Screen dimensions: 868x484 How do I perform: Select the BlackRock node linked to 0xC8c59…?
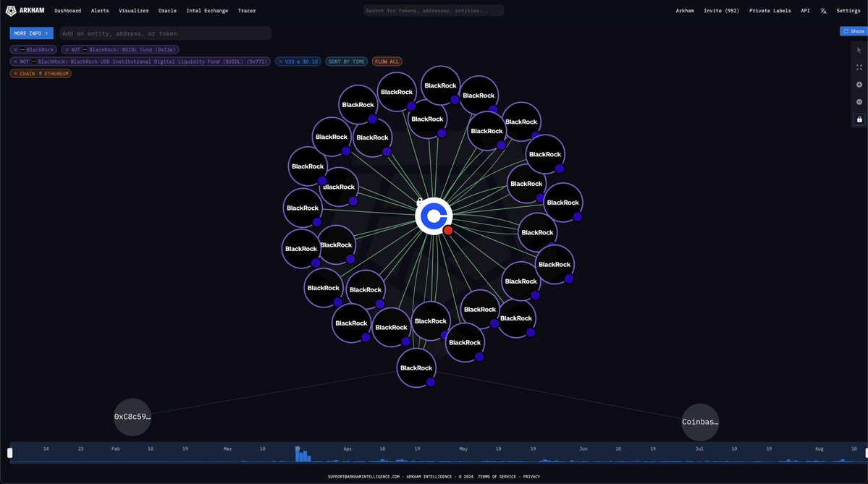[416, 368]
